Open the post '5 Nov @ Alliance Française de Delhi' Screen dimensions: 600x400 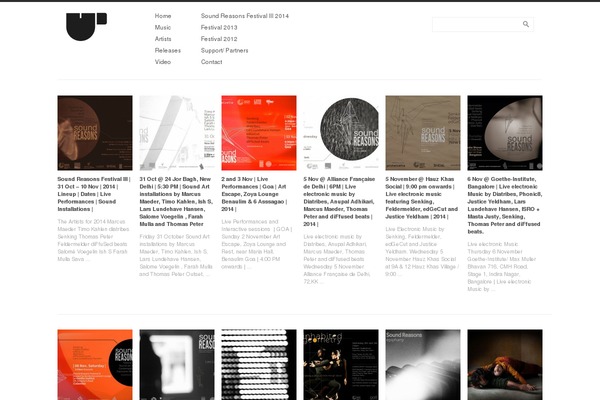pyautogui.click(x=339, y=201)
